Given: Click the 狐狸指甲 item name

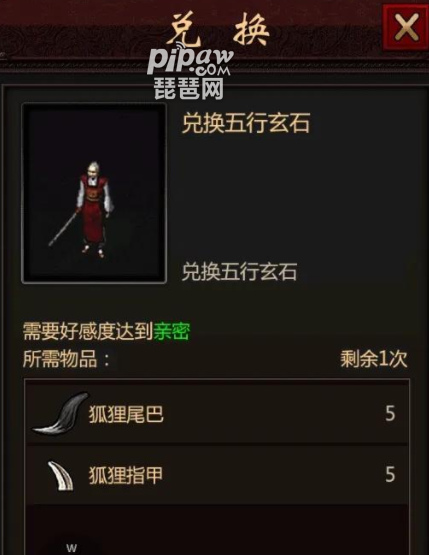Looking at the screenshot, I should (126, 475).
